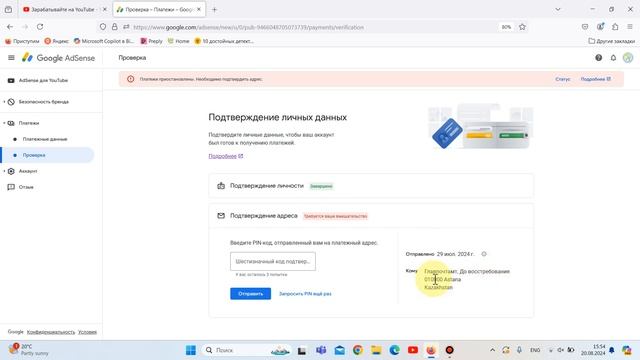Viewport: 640px width, 360px height.
Task: Open Microsoft Edge from the taskbar
Action: [395, 350]
